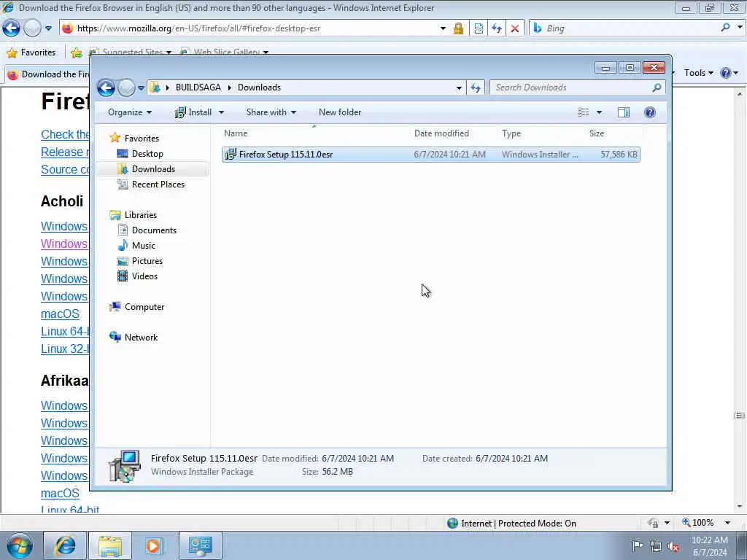Click Install toolbar button

(193, 112)
